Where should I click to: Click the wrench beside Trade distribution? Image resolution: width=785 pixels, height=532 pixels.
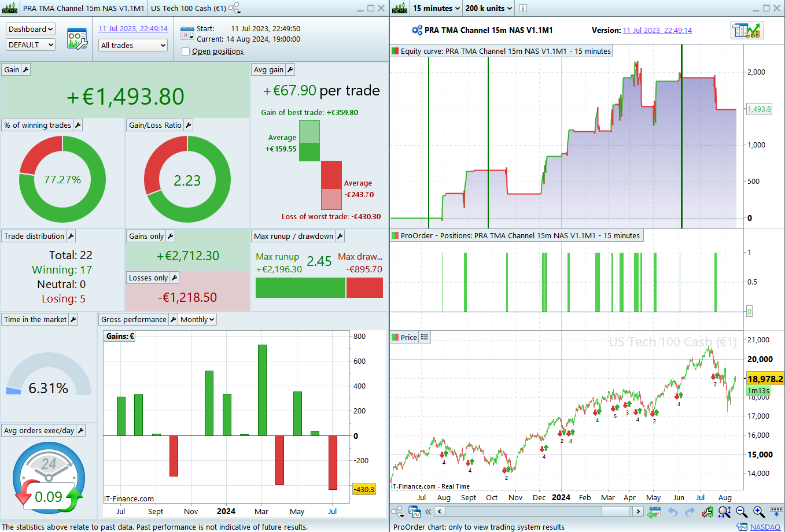(x=71, y=236)
